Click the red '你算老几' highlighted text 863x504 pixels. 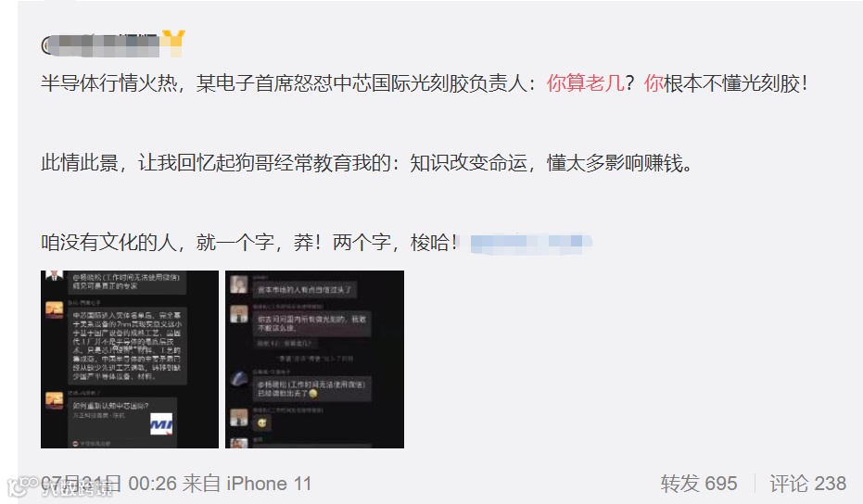(585, 83)
